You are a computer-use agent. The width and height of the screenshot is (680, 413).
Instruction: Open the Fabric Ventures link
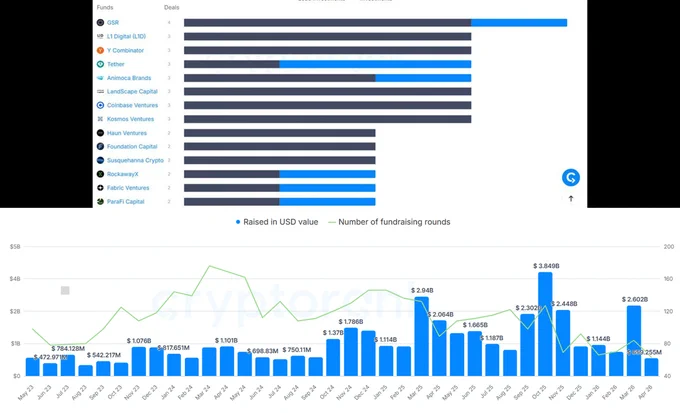coord(128,188)
